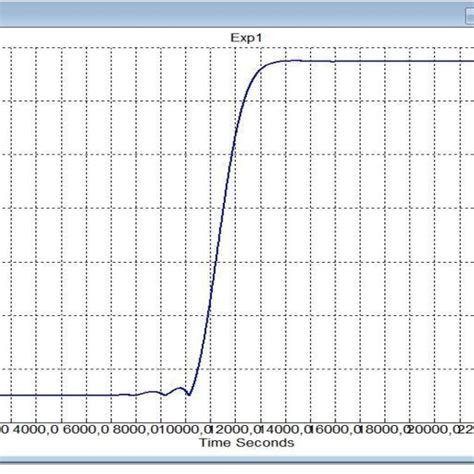Click the '18000,0' x-axis tick label

[385, 429]
